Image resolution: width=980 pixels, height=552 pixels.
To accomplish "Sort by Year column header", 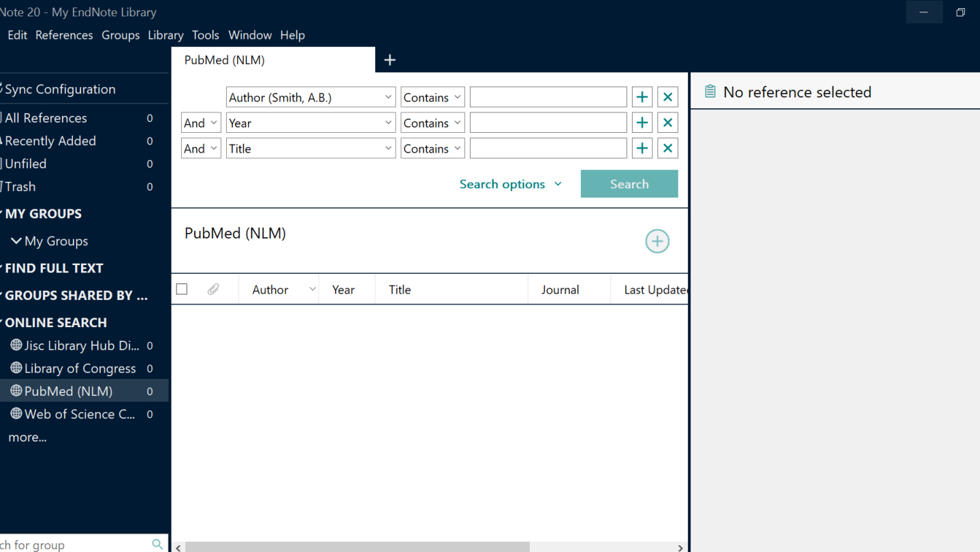I will click(343, 290).
